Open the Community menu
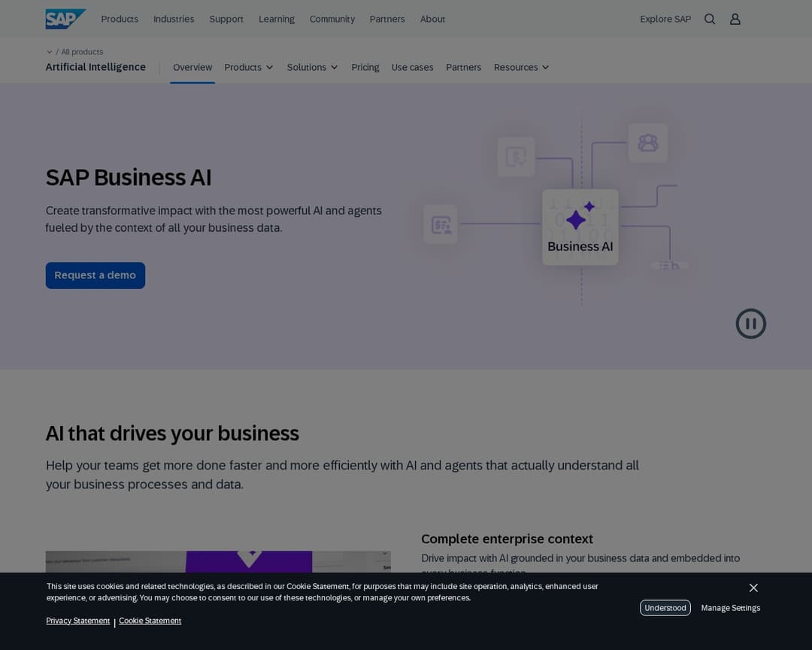 332,19
